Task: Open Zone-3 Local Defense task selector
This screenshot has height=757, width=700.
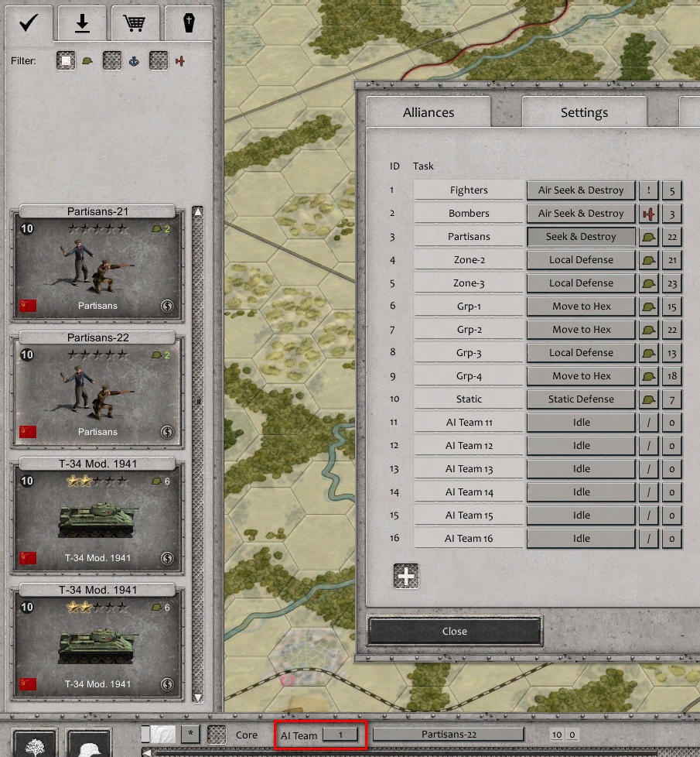Action: [581, 283]
